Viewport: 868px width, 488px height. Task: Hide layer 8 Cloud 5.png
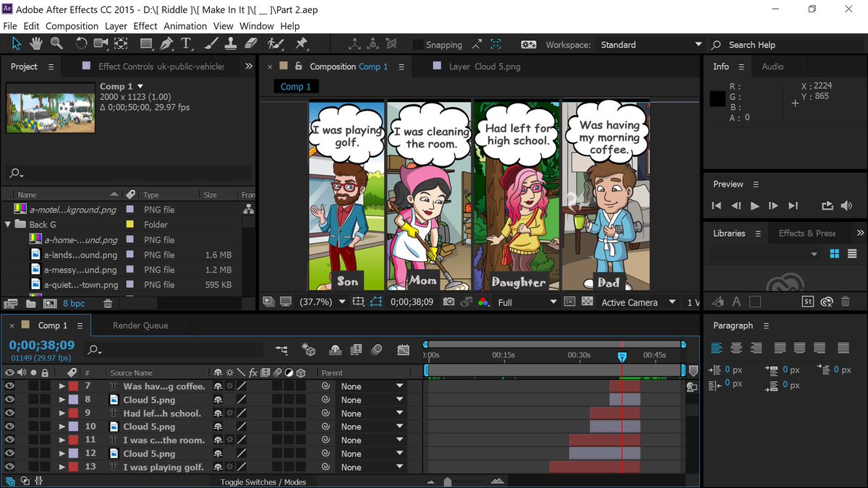tap(9, 400)
